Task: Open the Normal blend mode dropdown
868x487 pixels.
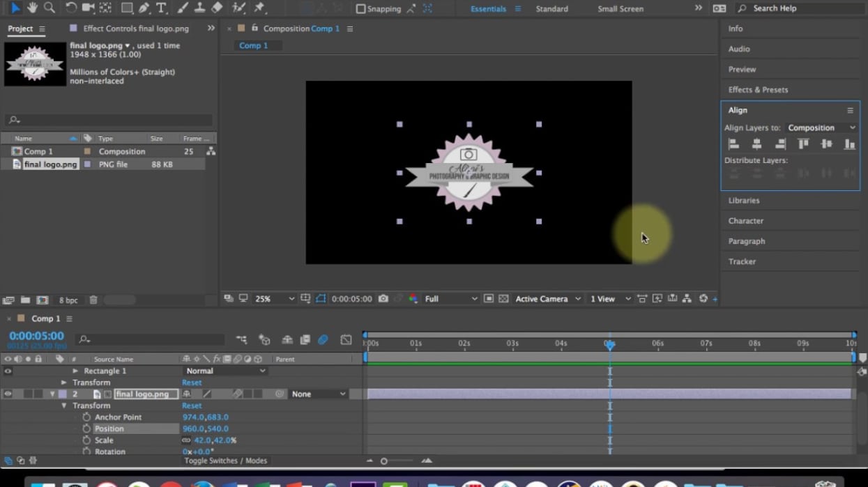Action: point(225,371)
